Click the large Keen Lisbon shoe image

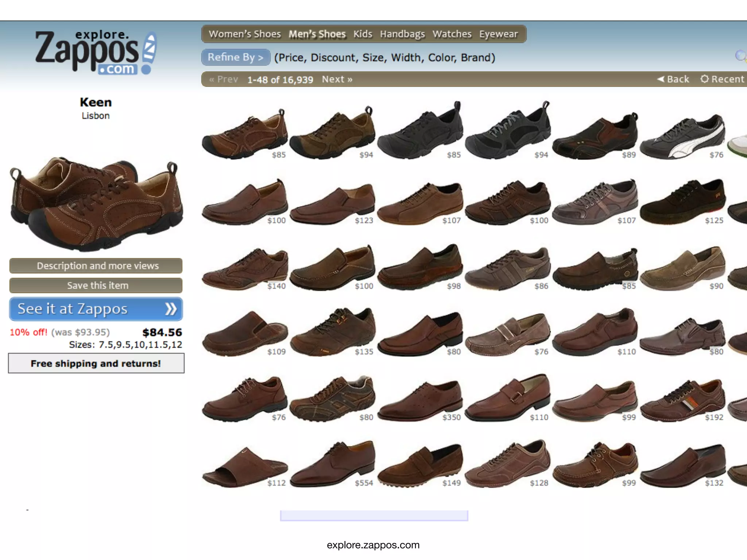click(96, 202)
